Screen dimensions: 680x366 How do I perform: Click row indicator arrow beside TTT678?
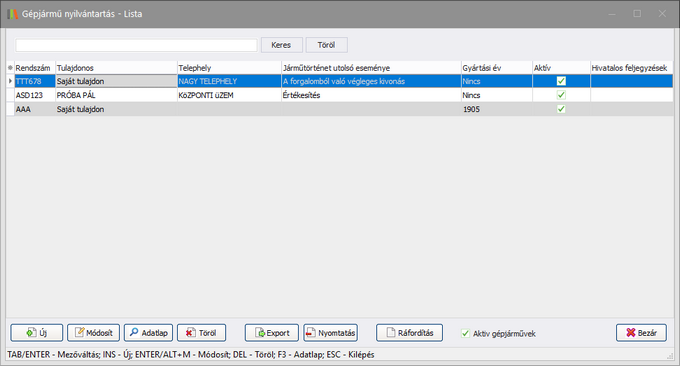pos(10,81)
